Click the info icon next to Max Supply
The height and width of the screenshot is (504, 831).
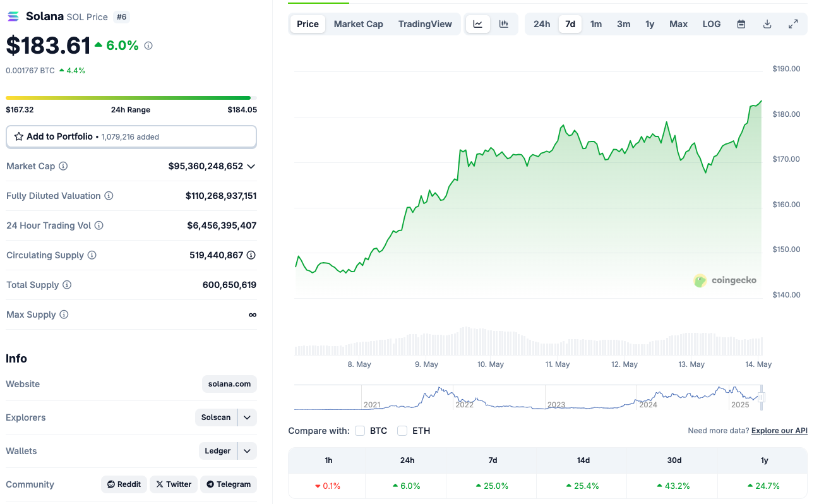click(x=64, y=315)
